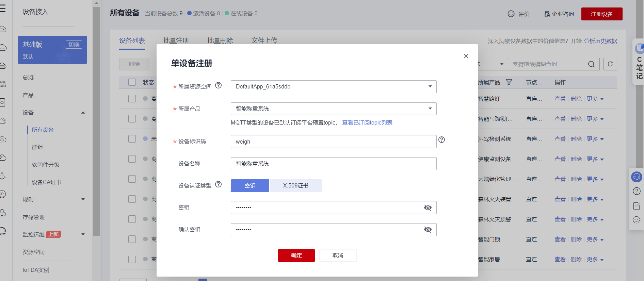Viewport: 644px width, 281px height.
Task: Click the sidebar vertical scrollbar
Action: [x=96, y=121]
